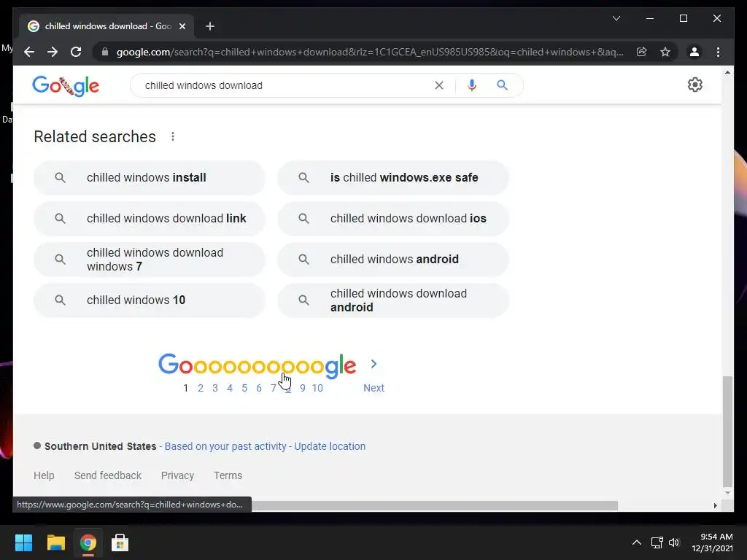
Task: Open the Windows Start menu
Action: [x=23, y=542]
